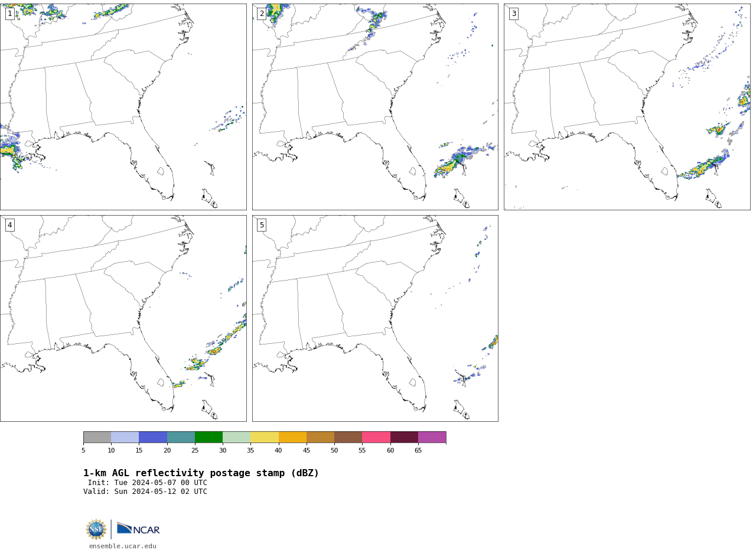Open ensemble member 3 reflectivity map
This screenshot has width=756, height=553.
[627, 107]
